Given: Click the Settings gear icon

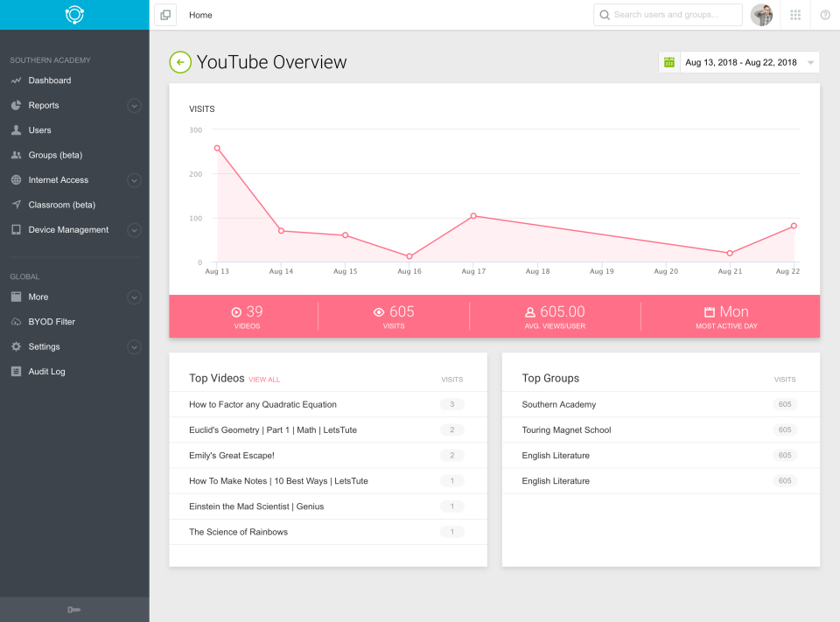Looking at the screenshot, I should click(x=16, y=346).
